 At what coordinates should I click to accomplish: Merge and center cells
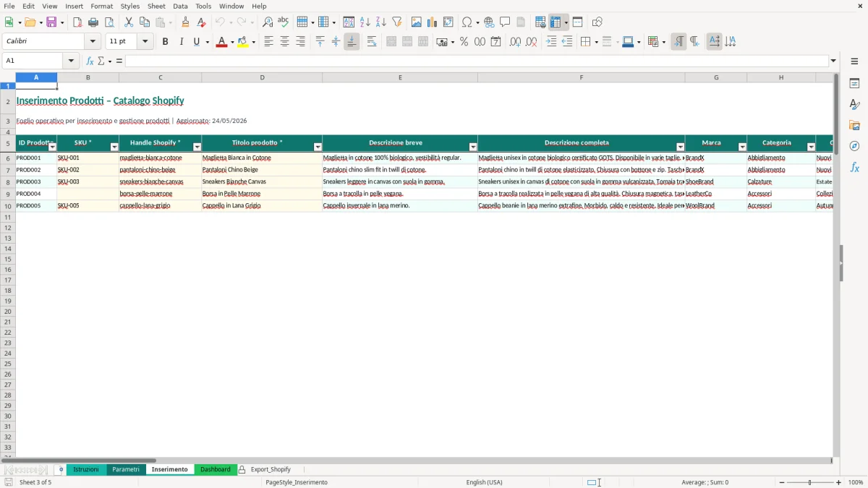tap(391, 42)
